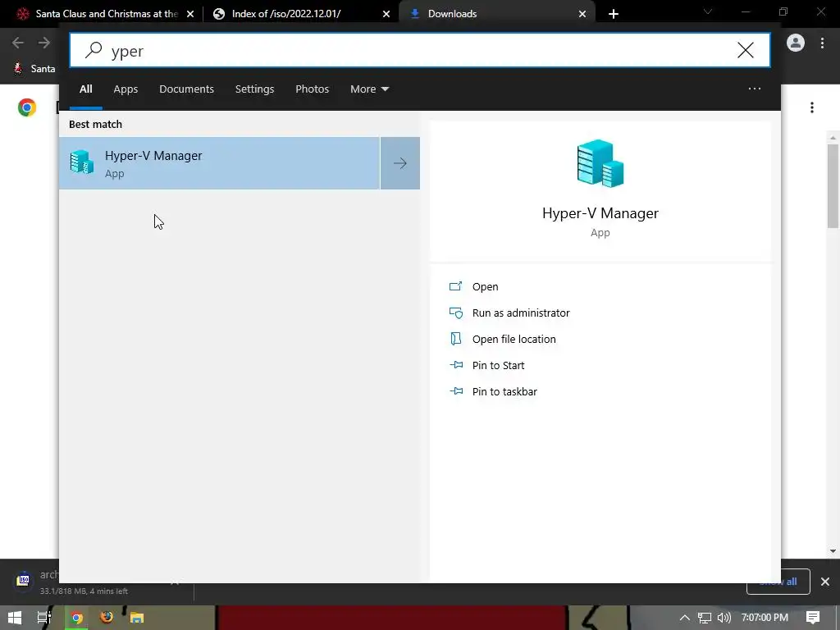
Task: Open the Santa bookmark
Action: click(x=34, y=69)
